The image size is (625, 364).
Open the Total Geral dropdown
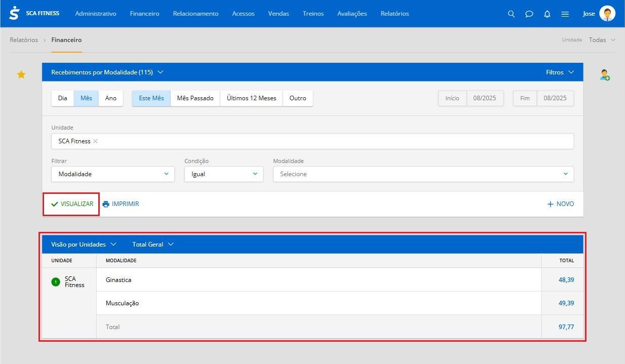tap(153, 245)
